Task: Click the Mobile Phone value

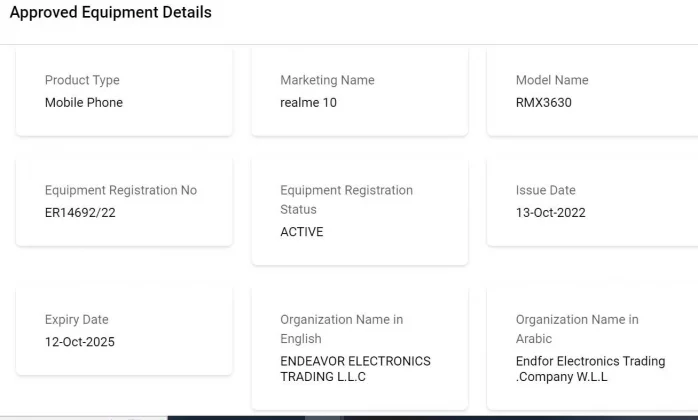Action: 84,102
